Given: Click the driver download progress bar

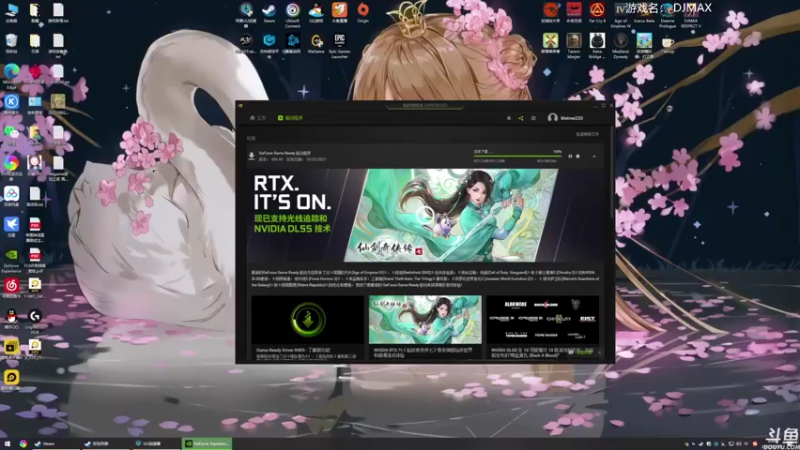Looking at the screenshot, I should click(517, 156).
